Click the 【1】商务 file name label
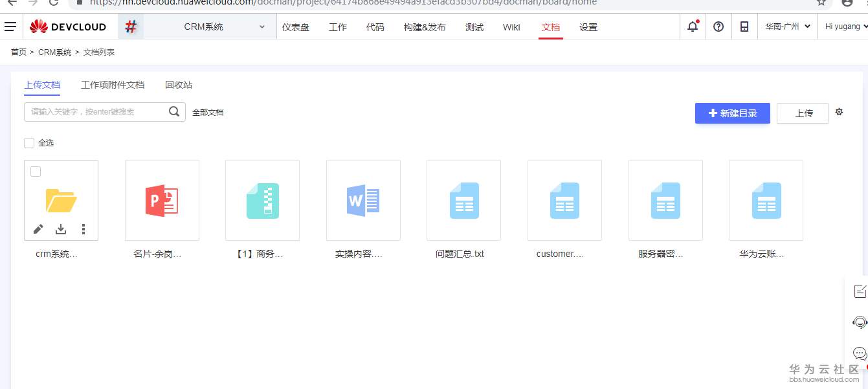868x389 pixels. pos(258,254)
